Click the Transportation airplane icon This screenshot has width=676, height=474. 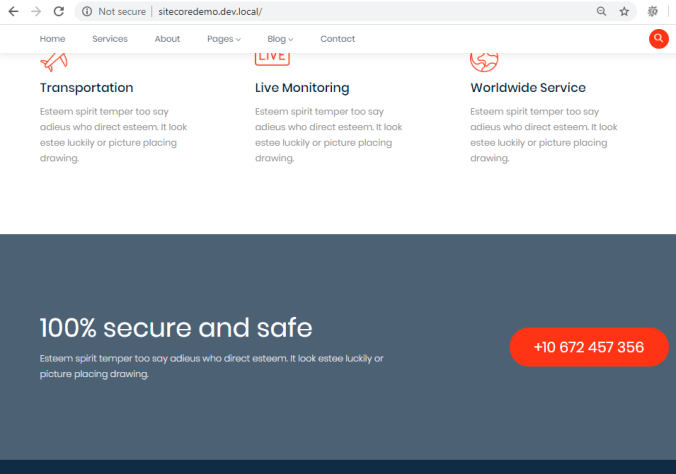pyautogui.click(x=54, y=61)
